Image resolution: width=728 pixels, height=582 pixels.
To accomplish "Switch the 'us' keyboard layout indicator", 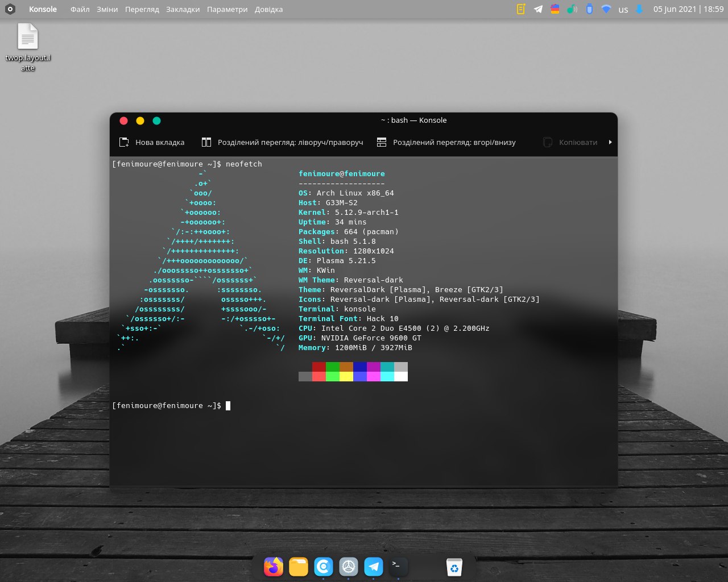I will click(623, 10).
